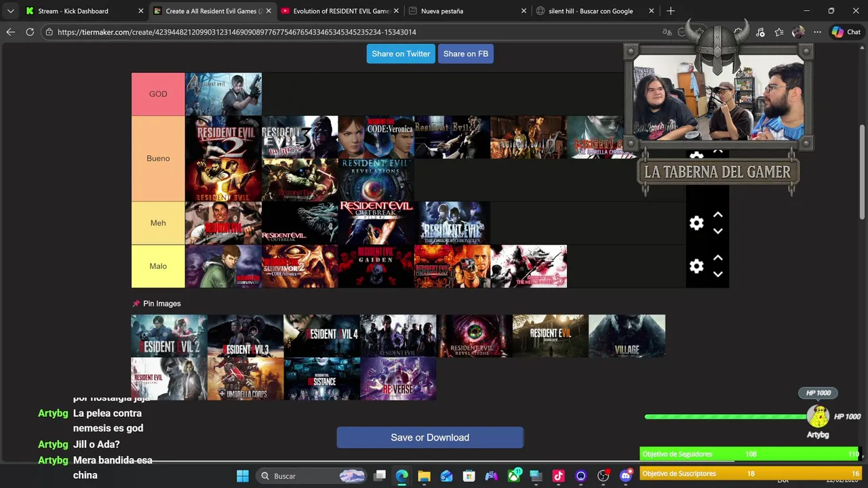
Task: Reload the TierMaker page
Action: coord(30,32)
